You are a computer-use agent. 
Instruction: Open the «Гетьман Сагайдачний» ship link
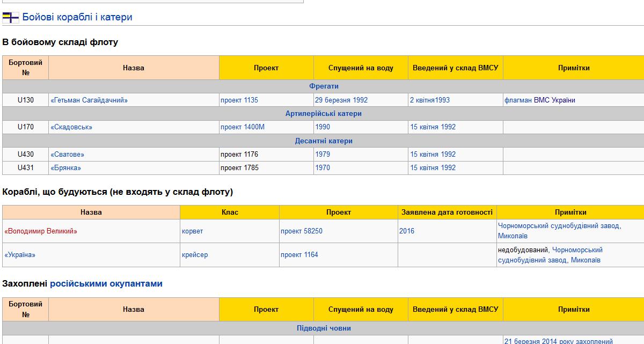point(89,100)
